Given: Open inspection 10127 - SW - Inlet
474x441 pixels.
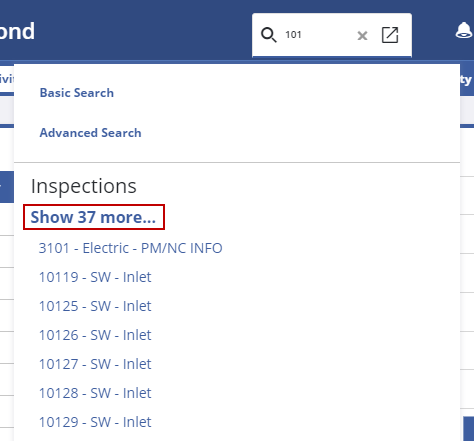Looking at the screenshot, I should pyautogui.click(x=95, y=364).
